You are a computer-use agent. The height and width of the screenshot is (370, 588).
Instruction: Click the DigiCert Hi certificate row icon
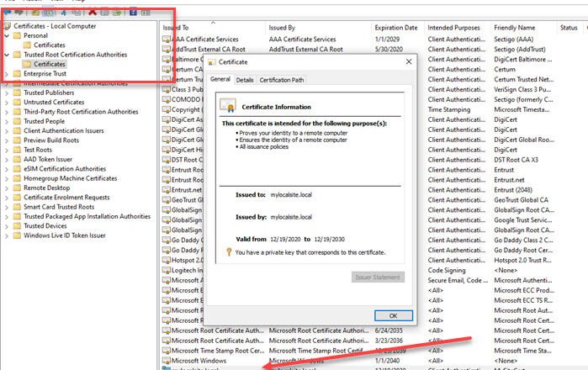(166, 150)
